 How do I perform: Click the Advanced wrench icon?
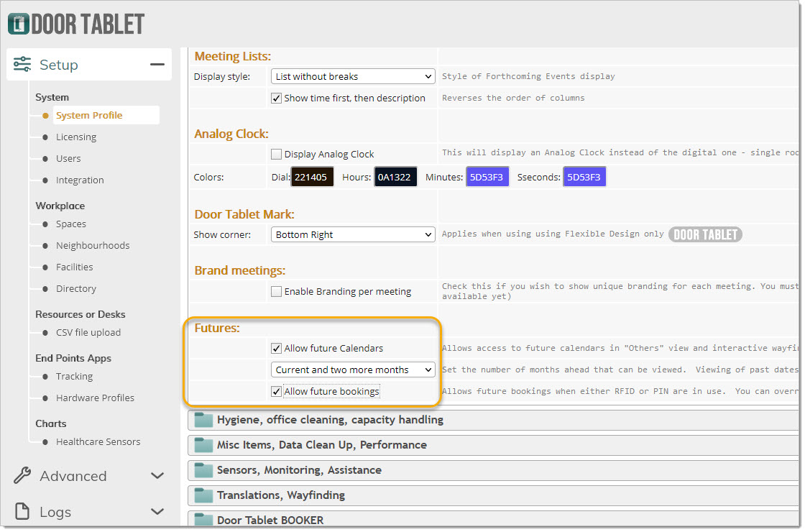click(22, 476)
